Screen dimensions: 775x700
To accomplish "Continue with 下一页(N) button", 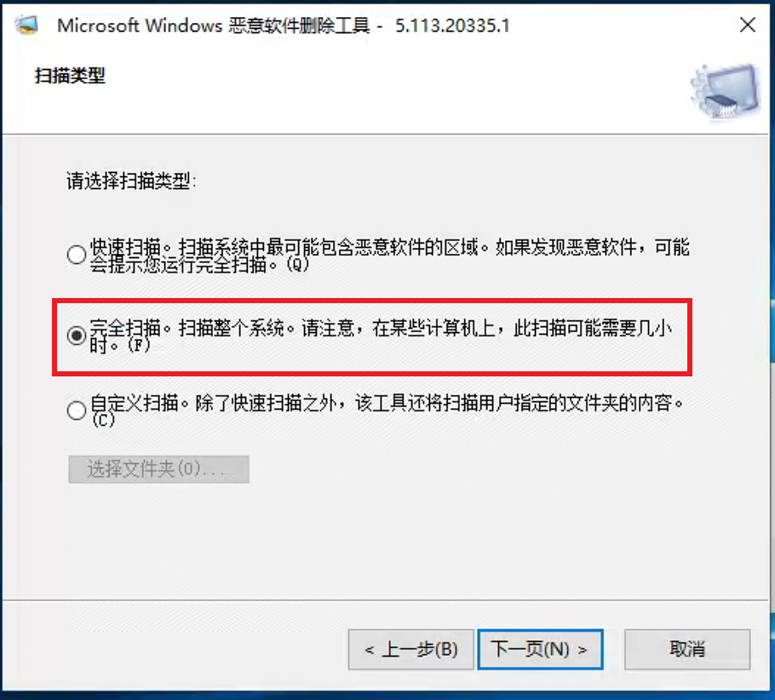I will [540, 649].
